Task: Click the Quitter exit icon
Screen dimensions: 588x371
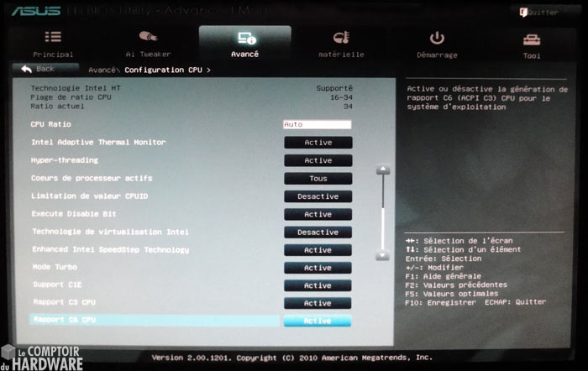Action: [523, 12]
